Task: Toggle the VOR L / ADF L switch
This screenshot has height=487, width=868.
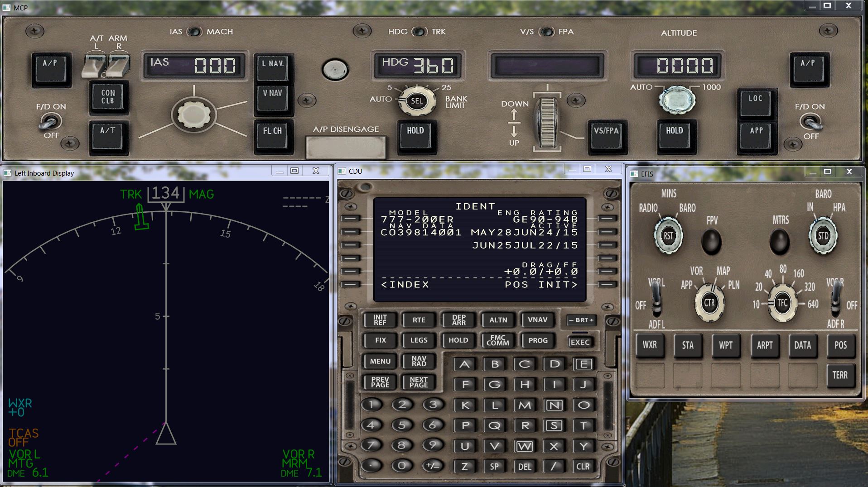Action: point(655,302)
